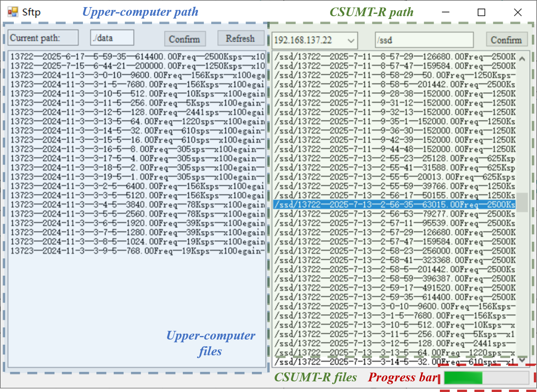This screenshot has height=392, width=537.
Task: Click the Sftp application icon in title bar
Action: [x=13, y=12]
